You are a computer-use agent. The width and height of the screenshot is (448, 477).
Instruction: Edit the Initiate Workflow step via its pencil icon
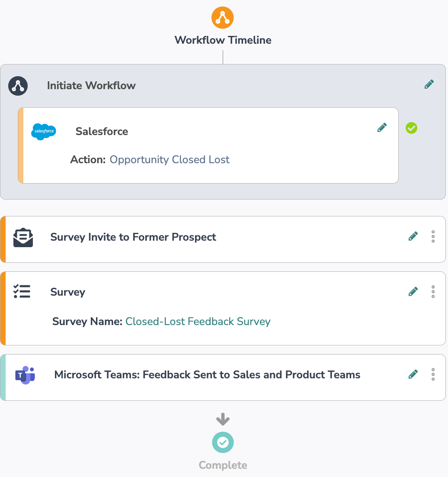click(429, 84)
